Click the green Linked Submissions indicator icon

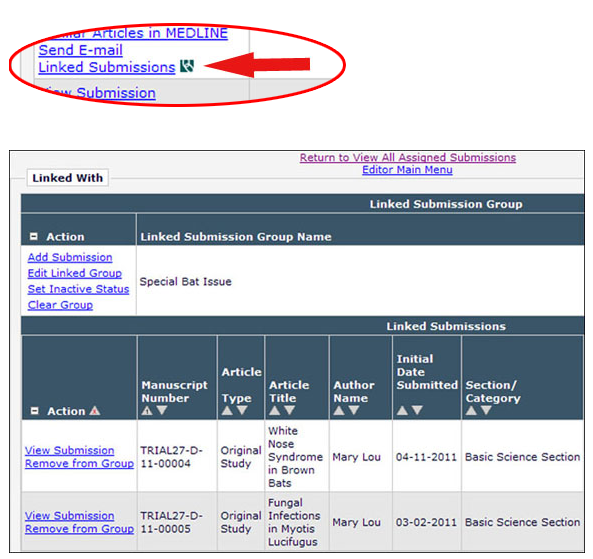pos(186,66)
